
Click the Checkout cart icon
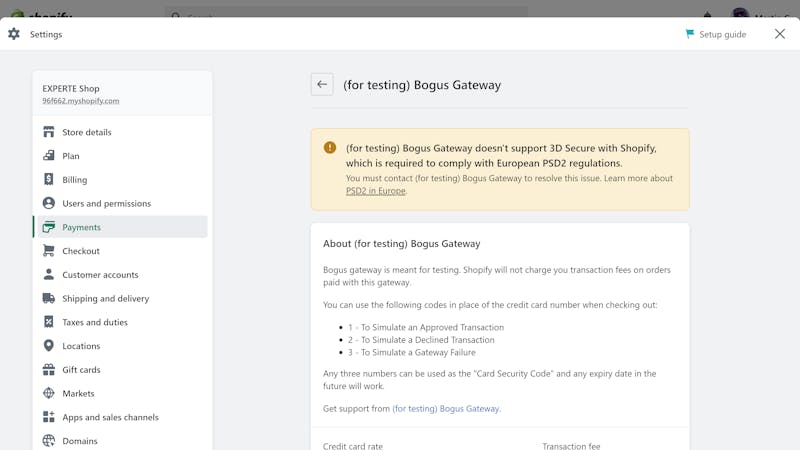tap(48, 251)
